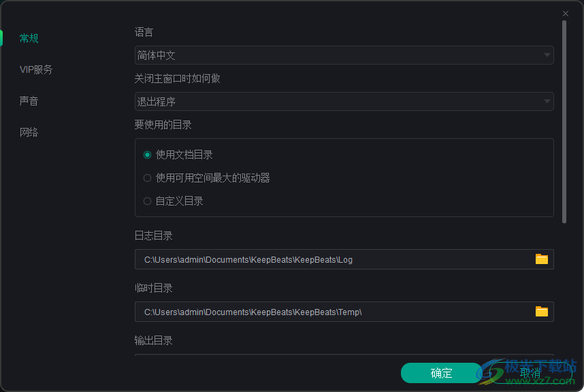Click the log directory path field
Image resolution: width=584 pixels, height=392 pixels.
(x=306, y=259)
